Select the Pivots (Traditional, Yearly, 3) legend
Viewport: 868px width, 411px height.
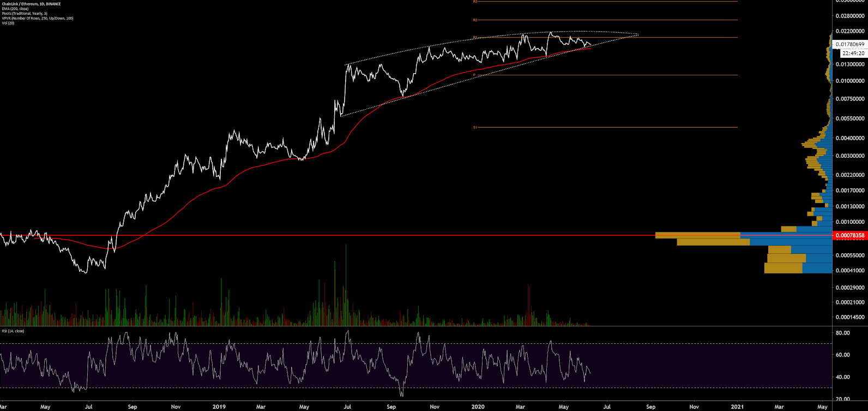pos(25,14)
